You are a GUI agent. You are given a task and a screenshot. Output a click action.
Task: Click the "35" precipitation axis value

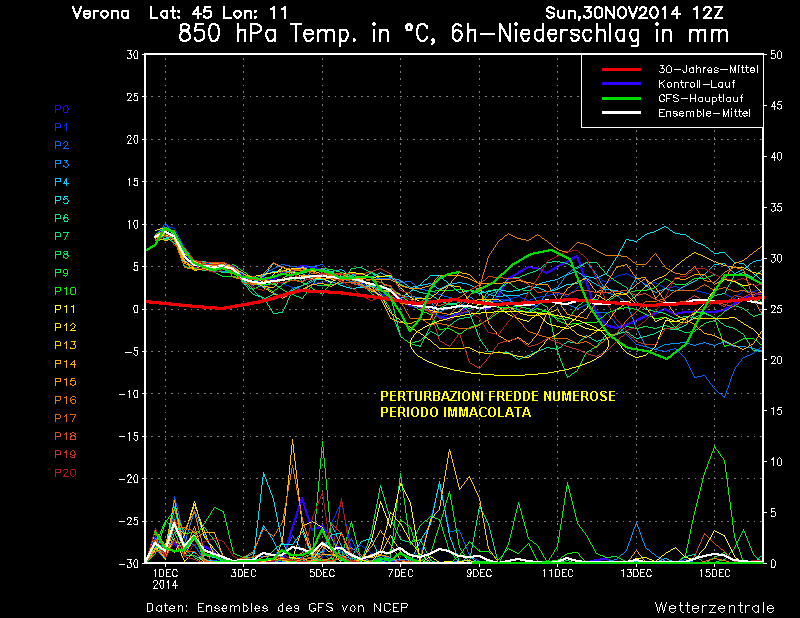pyautogui.click(x=776, y=207)
